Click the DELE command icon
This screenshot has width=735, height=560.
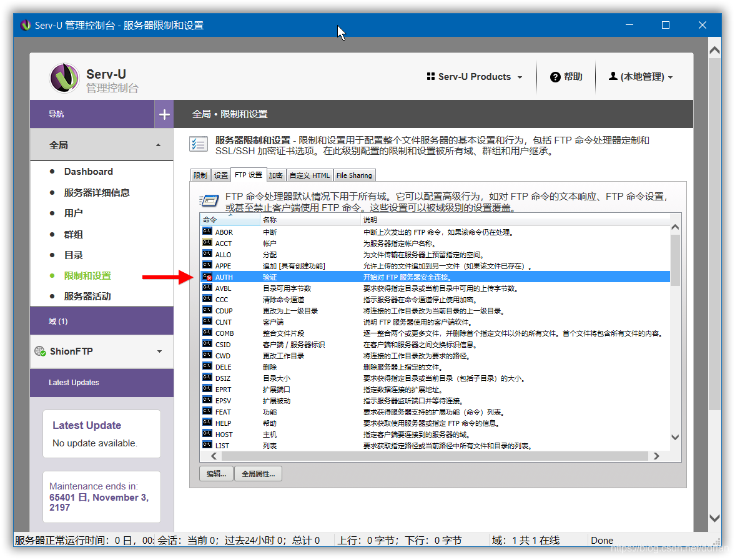point(207,366)
